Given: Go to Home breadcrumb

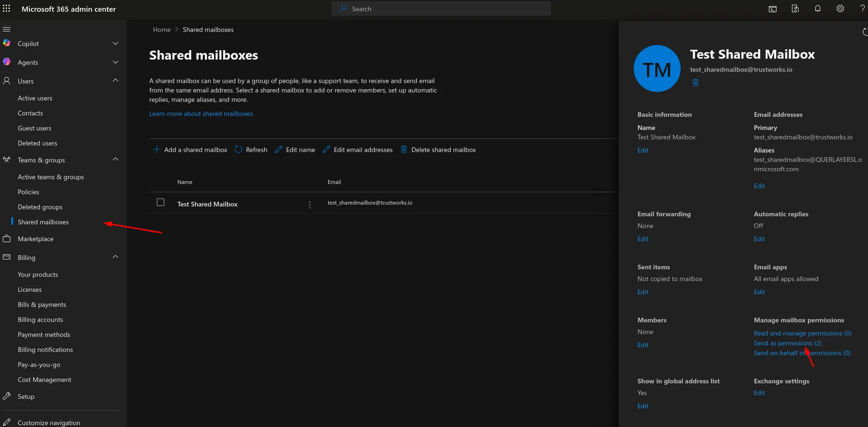Looking at the screenshot, I should pos(162,30).
